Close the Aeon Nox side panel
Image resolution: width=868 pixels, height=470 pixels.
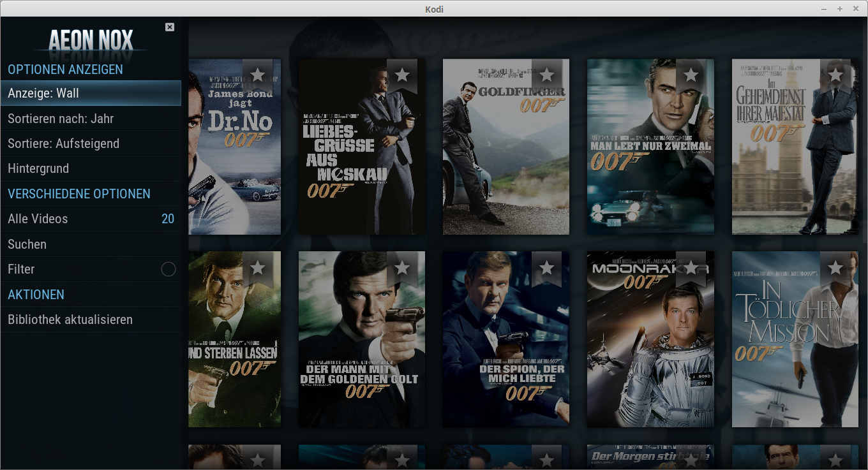(x=169, y=27)
